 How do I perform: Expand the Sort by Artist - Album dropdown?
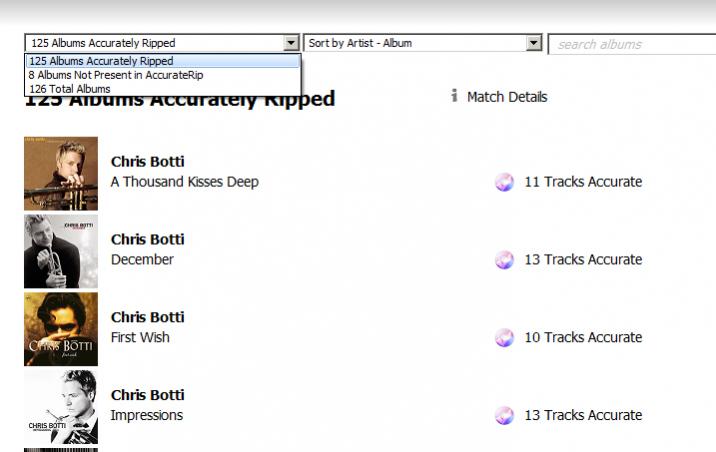pyautogui.click(x=534, y=44)
